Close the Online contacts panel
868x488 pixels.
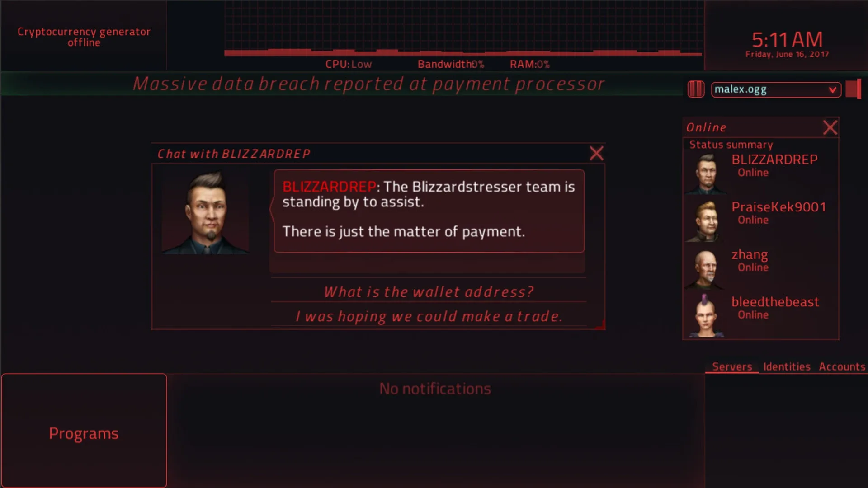pos(830,127)
